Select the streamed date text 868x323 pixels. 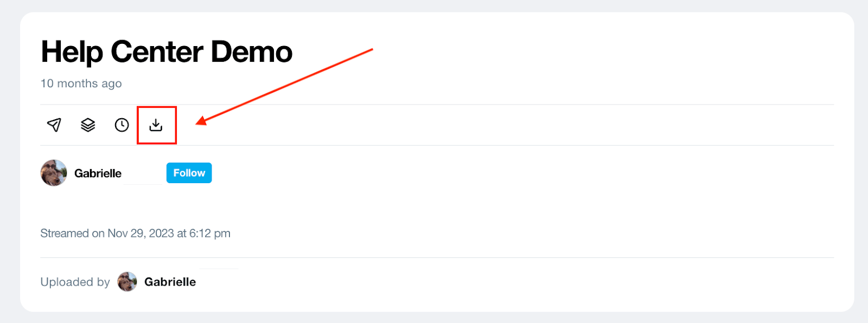(x=135, y=233)
